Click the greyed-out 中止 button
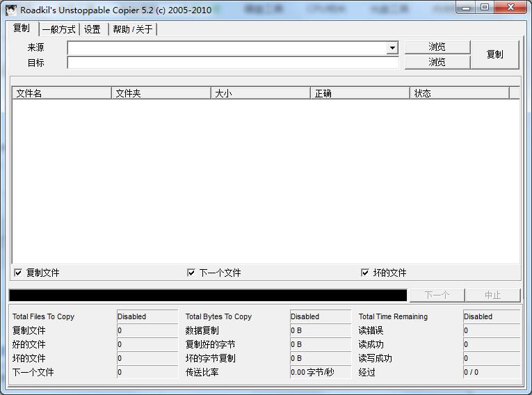 [x=492, y=296]
